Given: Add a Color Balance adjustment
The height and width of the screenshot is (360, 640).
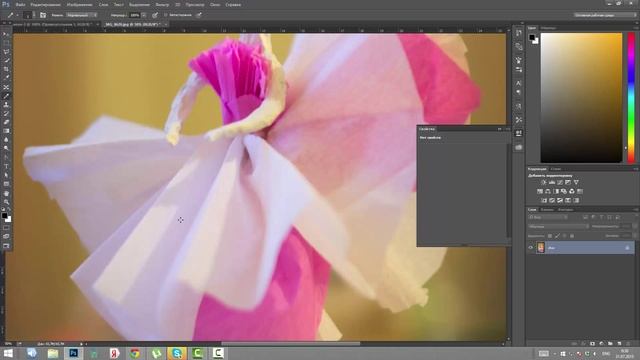Looking at the screenshot, I should (x=548, y=191).
